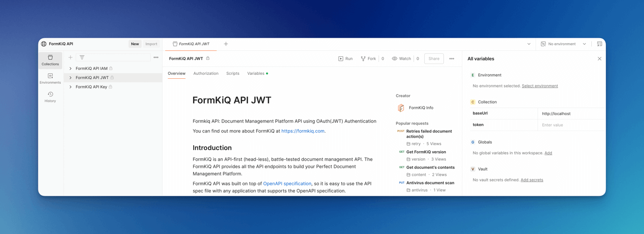Open the Antivirus document scan request
Viewport: 644px width, 234px height.
point(430,183)
